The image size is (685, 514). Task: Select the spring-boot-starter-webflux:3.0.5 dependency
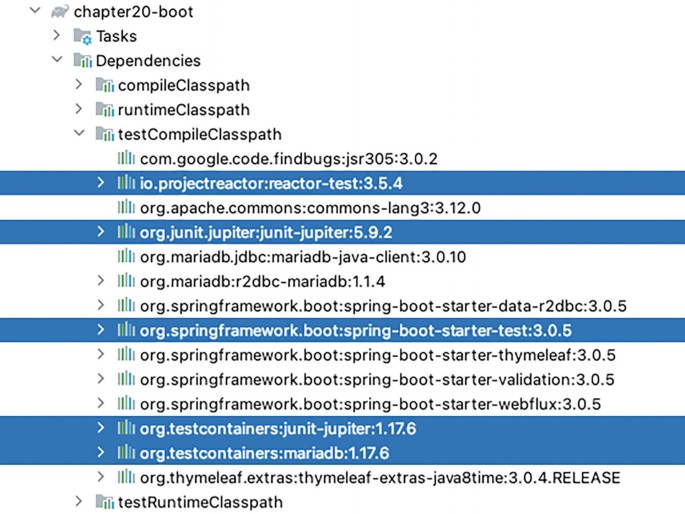pos(370,404)
